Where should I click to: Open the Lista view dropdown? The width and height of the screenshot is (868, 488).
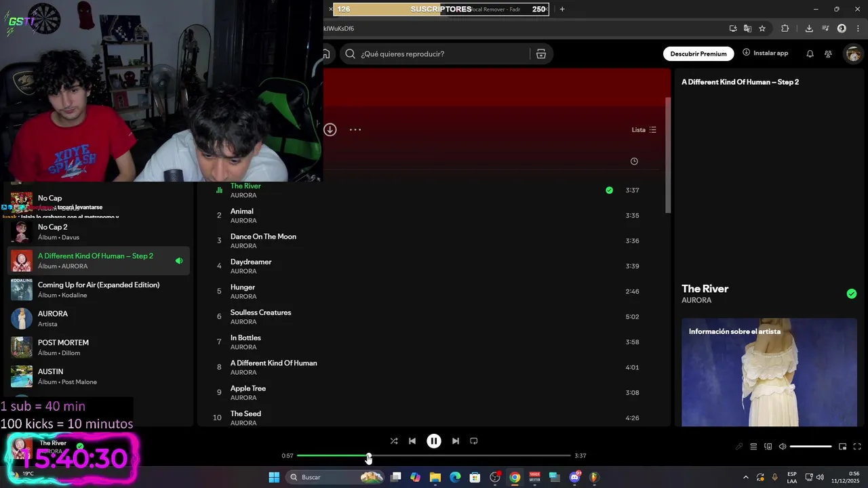[644, 129]
